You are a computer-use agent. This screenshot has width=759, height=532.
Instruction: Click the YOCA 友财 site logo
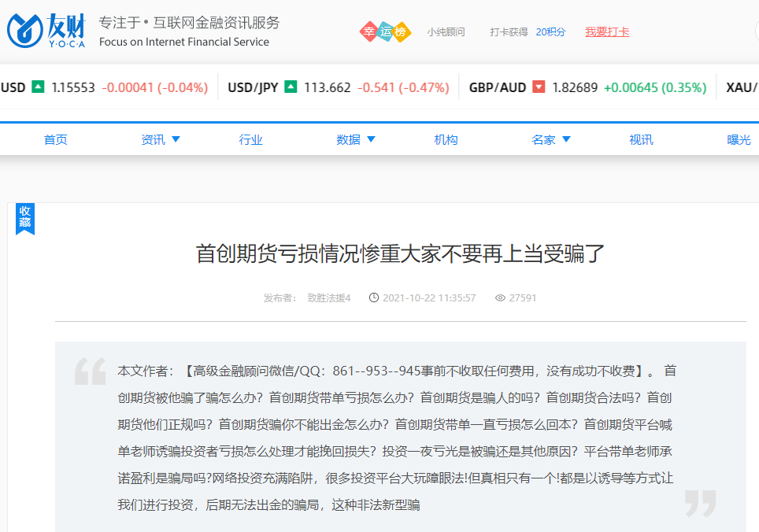[x=46, y=31]
